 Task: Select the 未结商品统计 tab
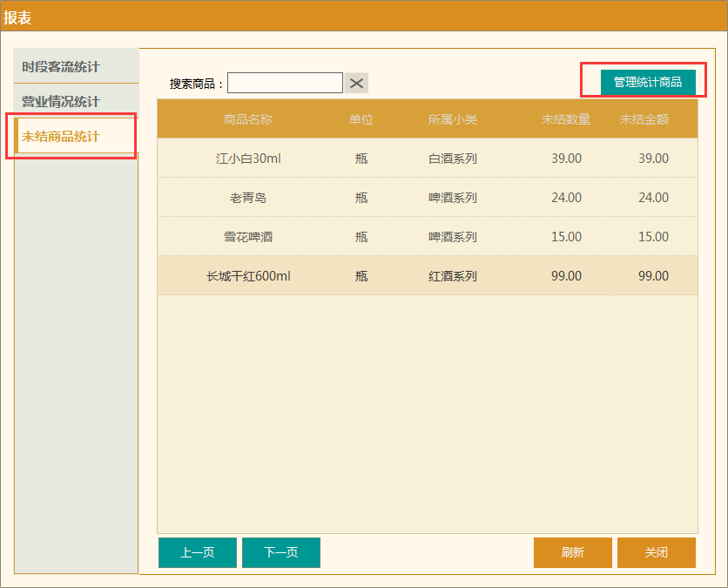click(74, 135)
